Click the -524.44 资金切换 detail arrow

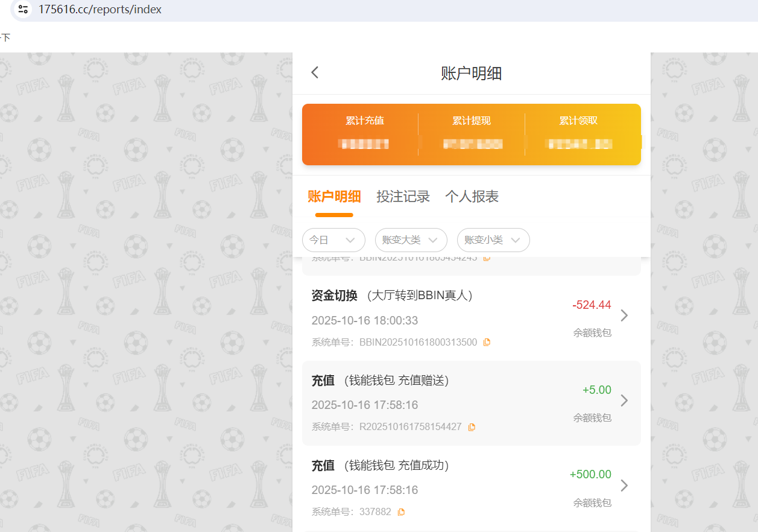[x=624, y=315]
